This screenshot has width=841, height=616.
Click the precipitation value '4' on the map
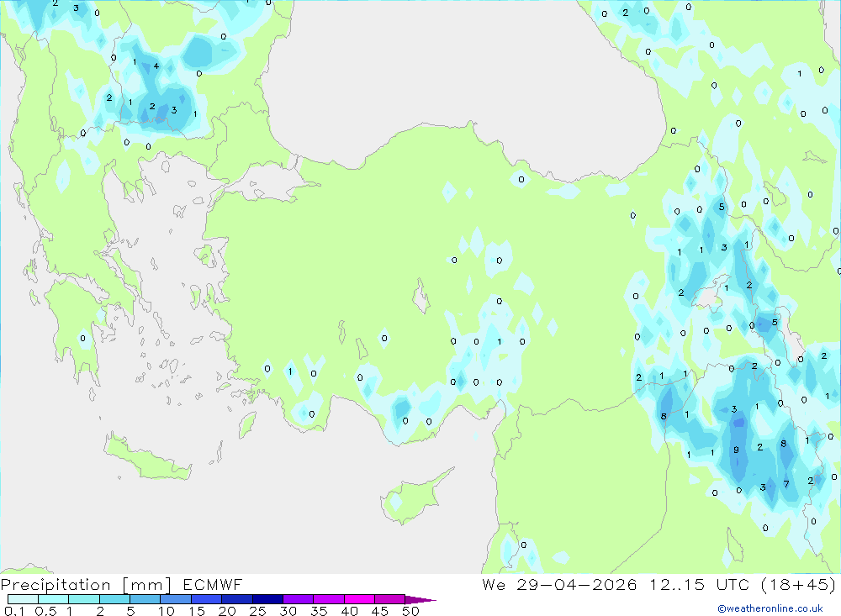tap(156, 66)
